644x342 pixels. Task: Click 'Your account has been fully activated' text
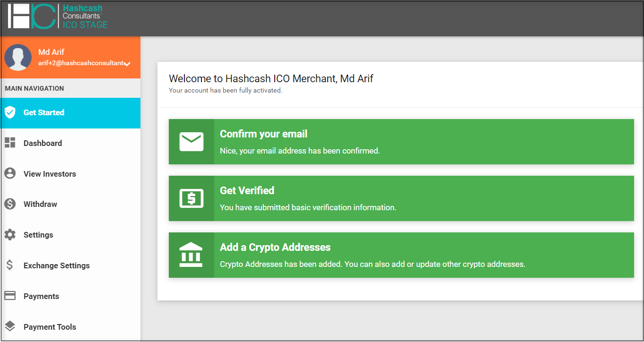226,90
